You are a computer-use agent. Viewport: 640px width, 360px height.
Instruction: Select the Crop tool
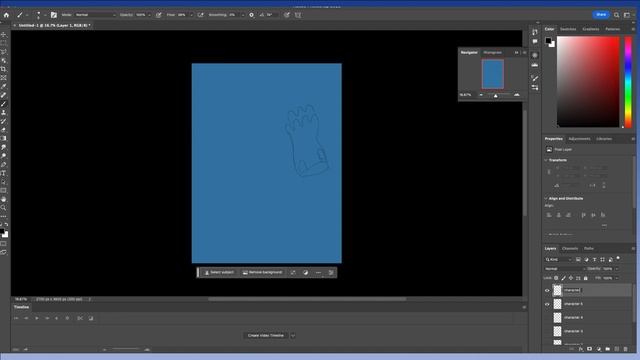(4, 69)
